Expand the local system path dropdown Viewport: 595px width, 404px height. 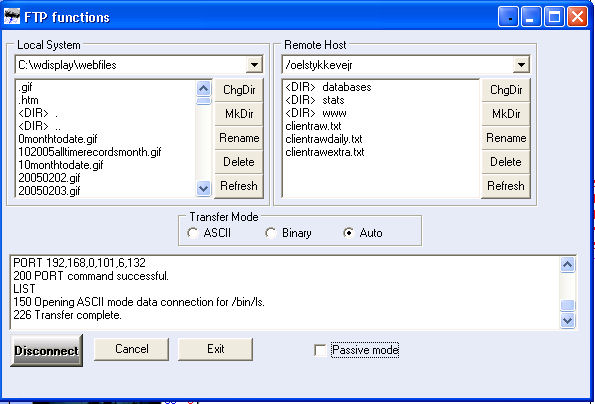(x=254, y=65)
